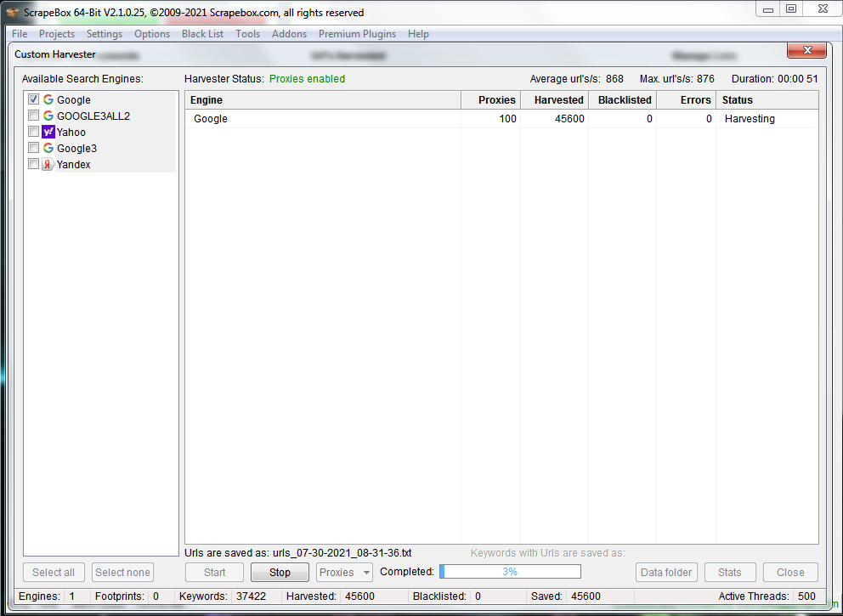Click the ScrapeBox app icon in title bar

tap(12, 13)
